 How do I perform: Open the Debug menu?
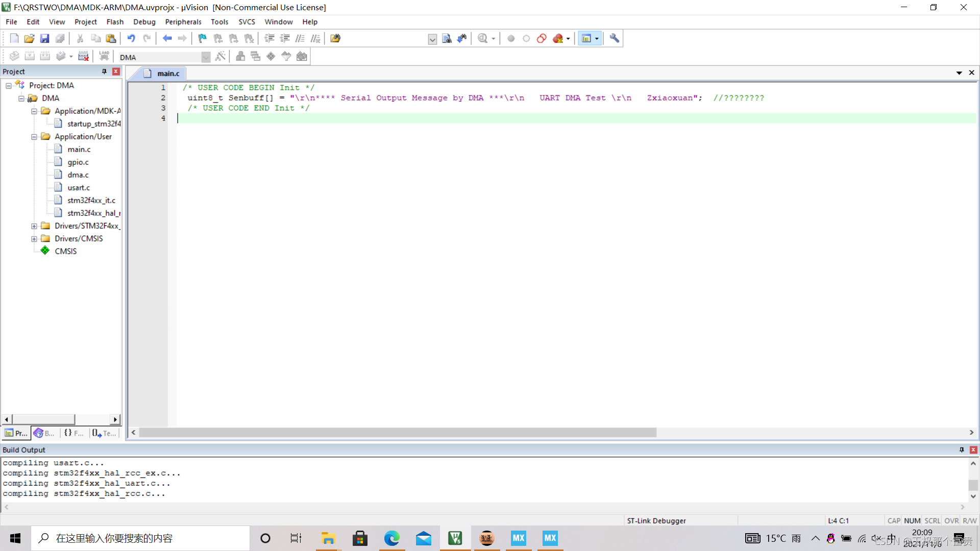[x=144, y=22]
